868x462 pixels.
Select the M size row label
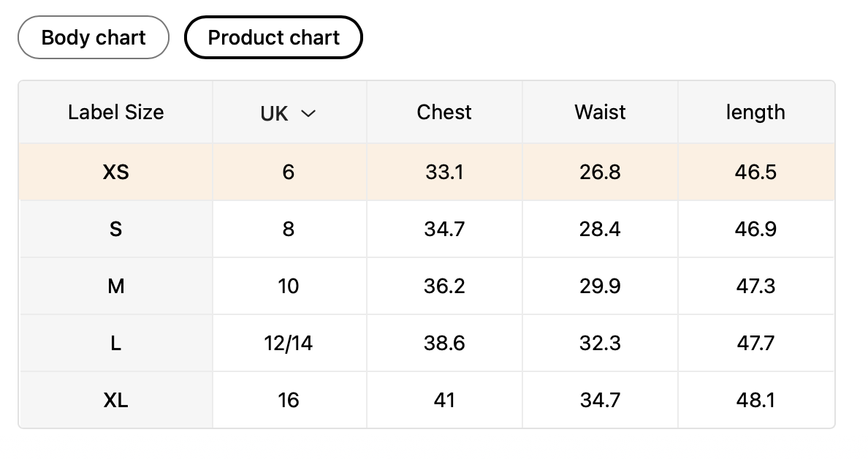point(115,287)
